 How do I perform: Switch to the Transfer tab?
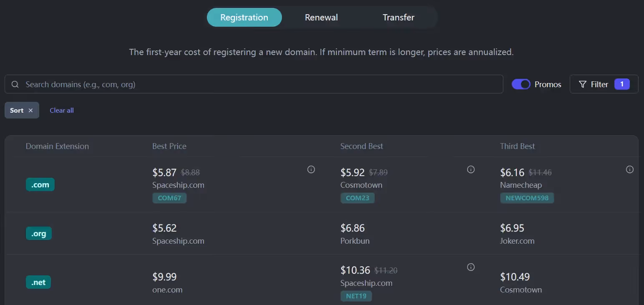(398, 18)
